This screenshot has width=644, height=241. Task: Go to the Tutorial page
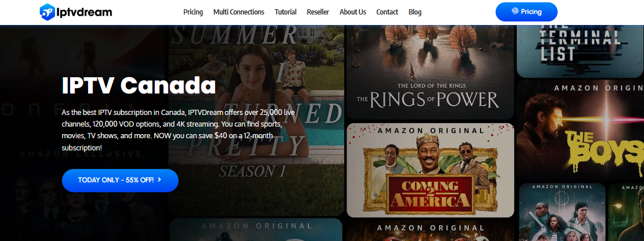coord(285,12)
